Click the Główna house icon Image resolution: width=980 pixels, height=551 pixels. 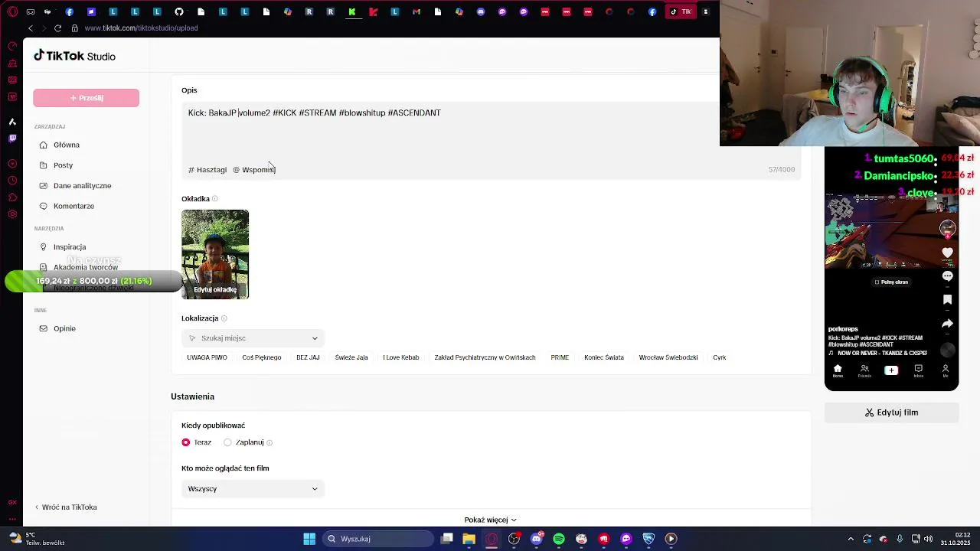(x=44, y=145)
